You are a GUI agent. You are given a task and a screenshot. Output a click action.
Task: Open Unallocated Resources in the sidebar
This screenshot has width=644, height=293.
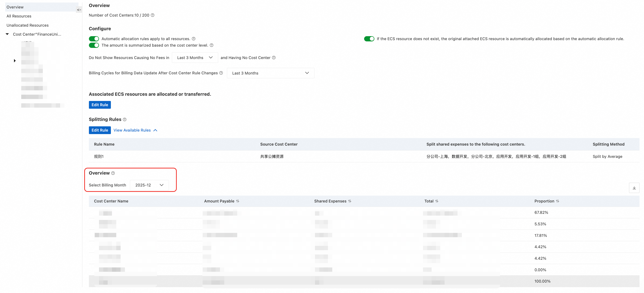pos(28,25)
